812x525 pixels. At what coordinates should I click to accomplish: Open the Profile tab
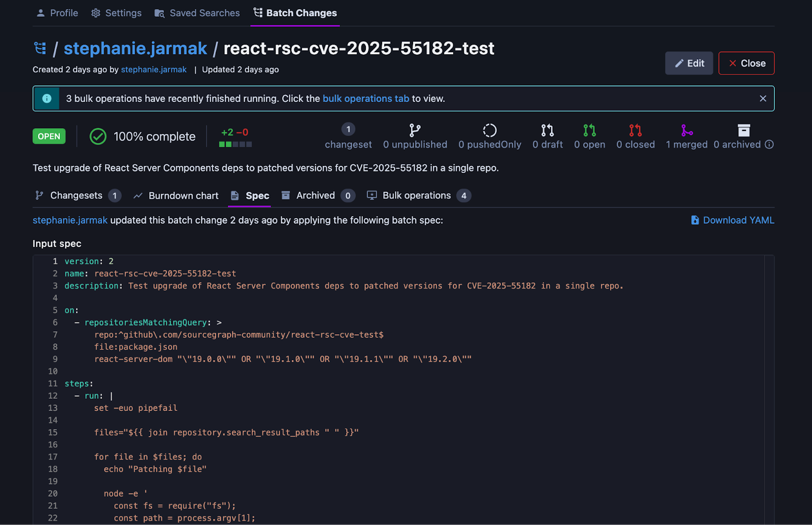[57, 13]
